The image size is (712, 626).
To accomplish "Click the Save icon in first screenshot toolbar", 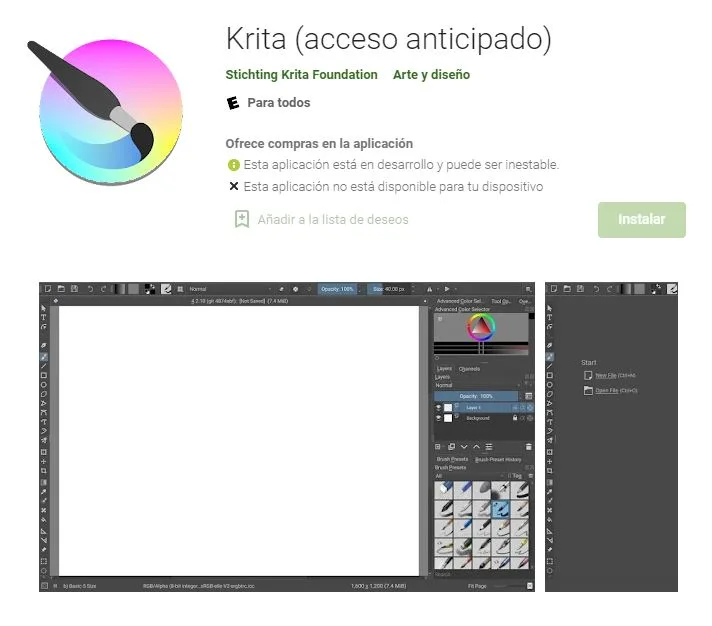I will click(74, 289).
